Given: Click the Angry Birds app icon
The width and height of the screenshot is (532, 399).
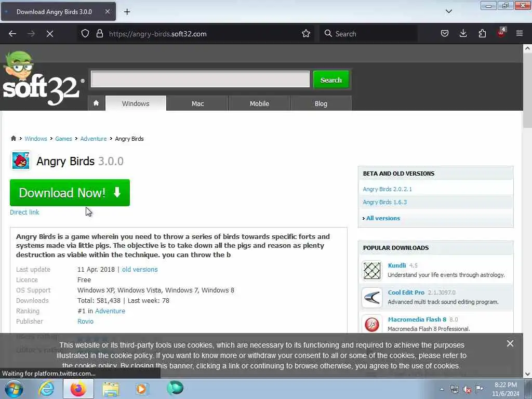Looking at the screenshot, I should [21, 161].
